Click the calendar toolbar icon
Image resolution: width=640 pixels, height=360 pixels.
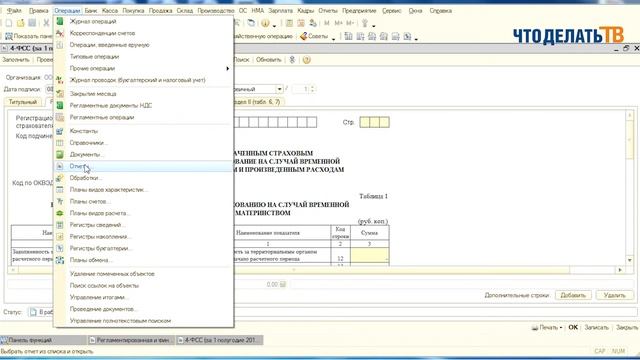tap(301, 24)
